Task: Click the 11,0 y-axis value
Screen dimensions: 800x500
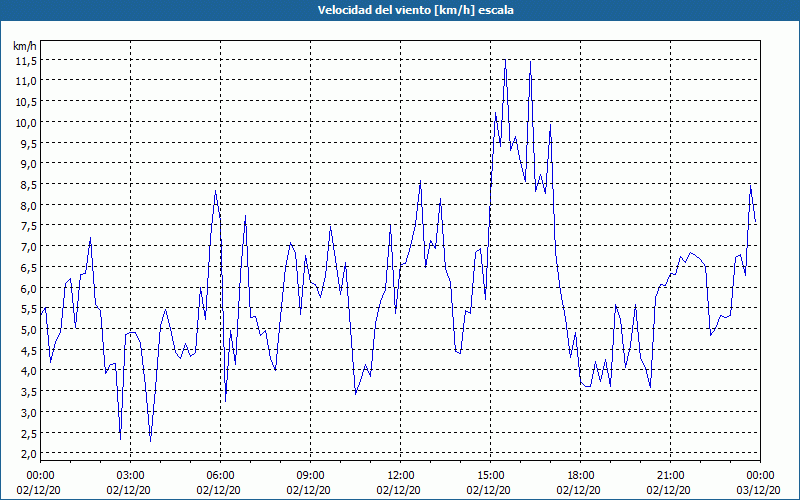Action: click(26, 81)
